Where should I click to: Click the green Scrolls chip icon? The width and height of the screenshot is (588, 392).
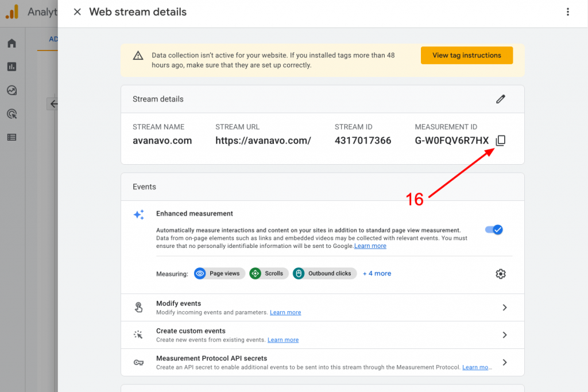256,274
